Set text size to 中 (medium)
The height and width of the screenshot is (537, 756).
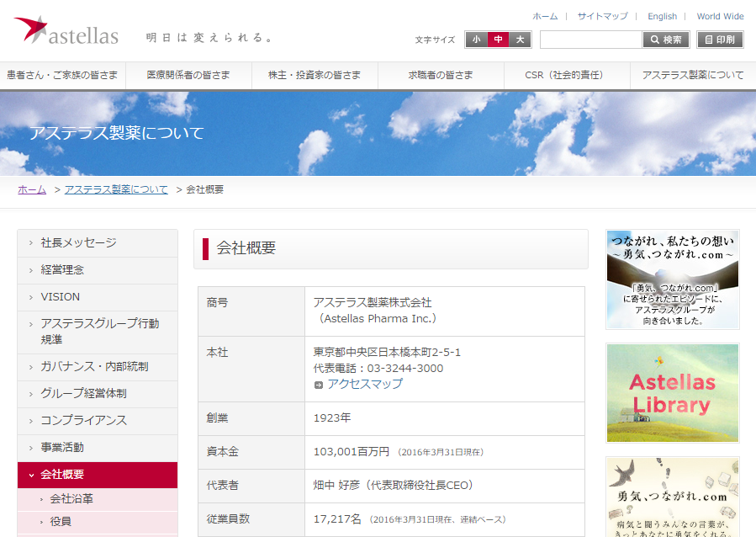tap(498, 40)
